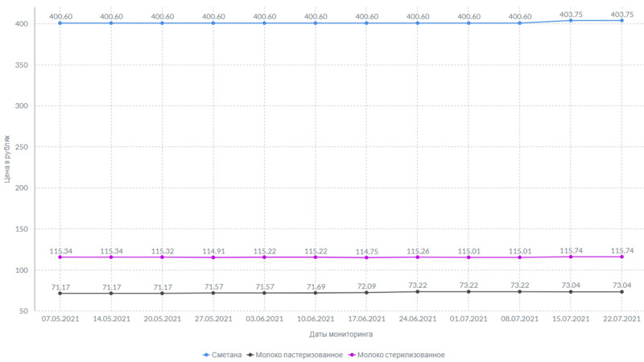Image resolution: width=644 pixels, height=362 pixels.
Task: Click the 115.32 value label
Action: pyautogui.click(x=162, y=251)
